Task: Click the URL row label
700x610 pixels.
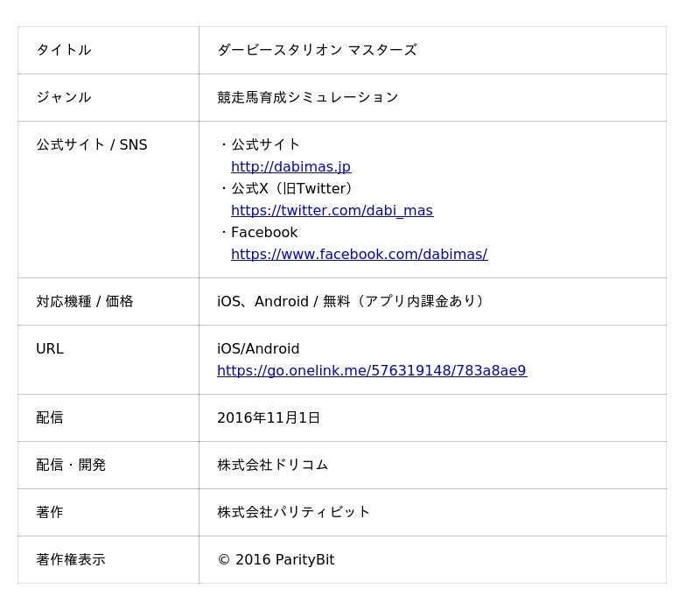Action: coord(50,348)
